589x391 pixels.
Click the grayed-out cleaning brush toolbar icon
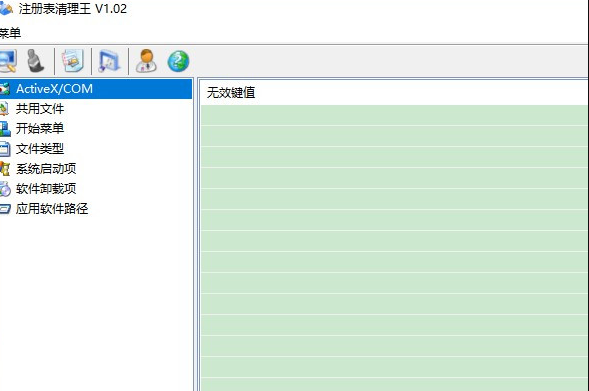36,61
